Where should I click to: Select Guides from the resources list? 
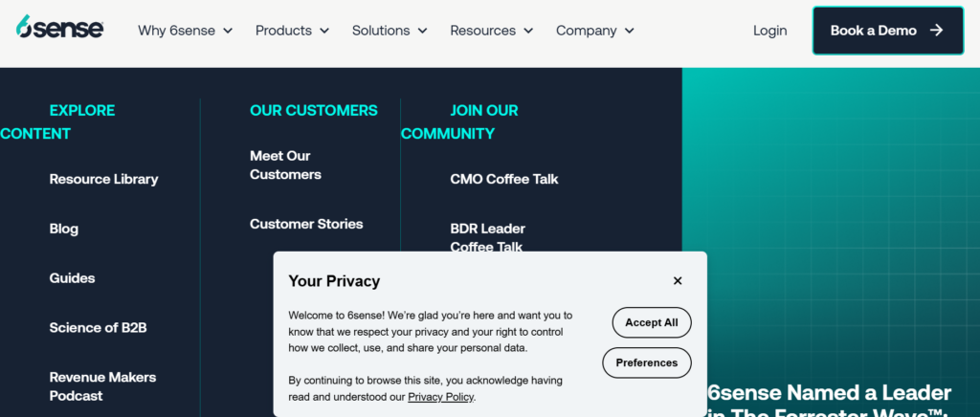(x=72, y=278)
